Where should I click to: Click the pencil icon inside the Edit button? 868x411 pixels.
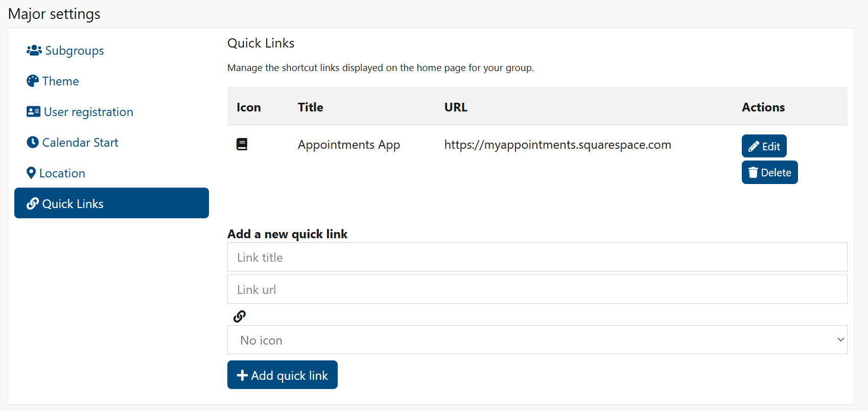753,146
